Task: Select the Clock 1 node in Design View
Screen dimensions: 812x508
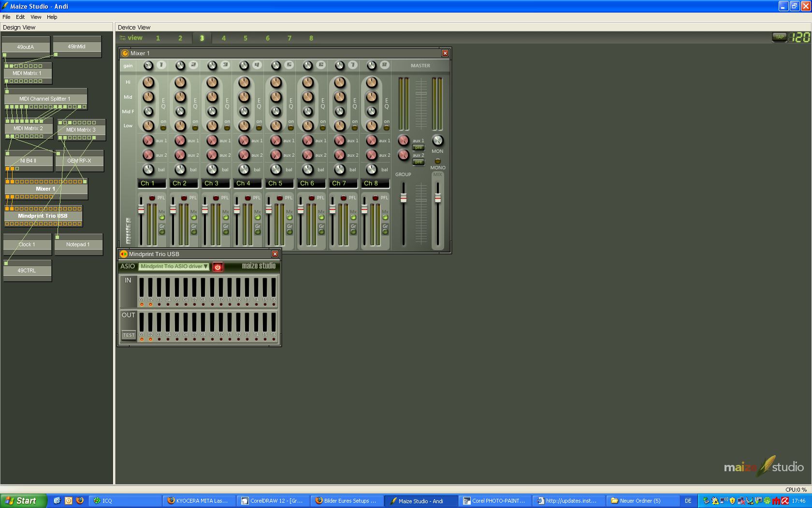Action: pos(27,245)
